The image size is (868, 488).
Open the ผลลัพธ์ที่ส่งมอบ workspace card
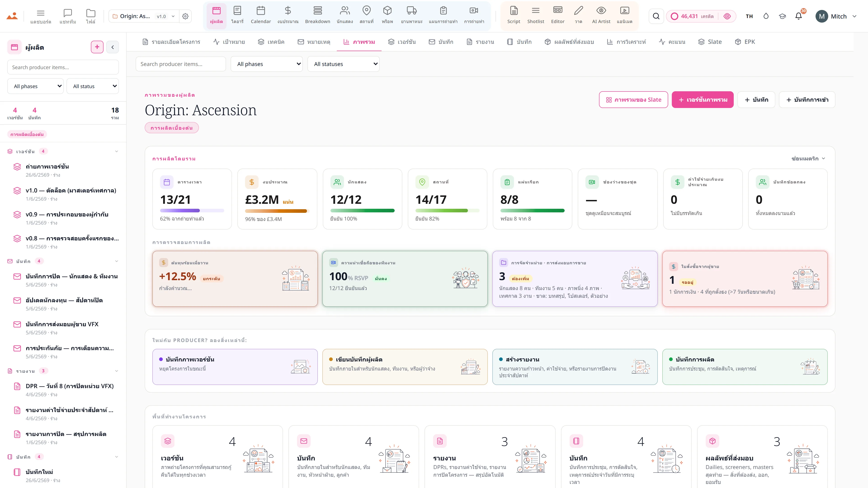[762, 456]
